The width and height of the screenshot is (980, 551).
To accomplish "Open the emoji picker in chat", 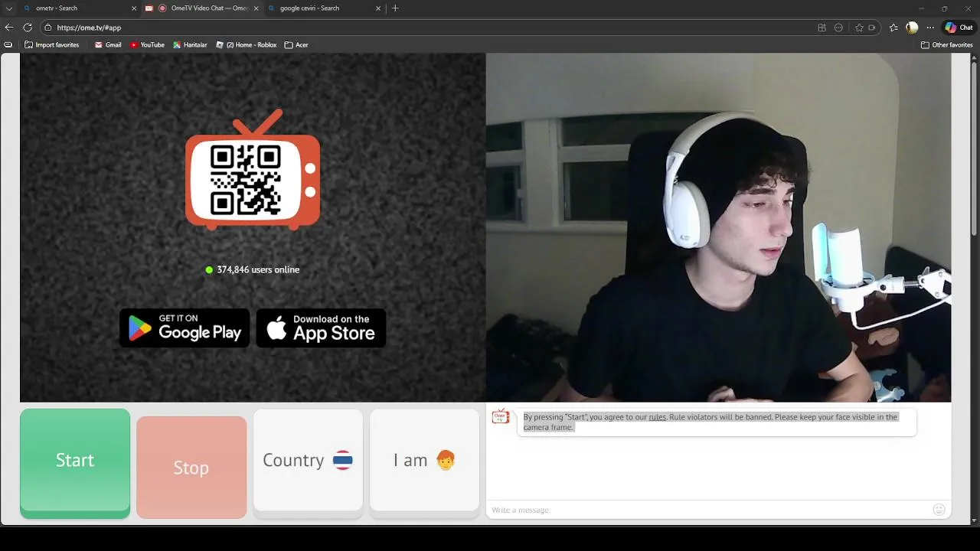I will 939,510.
